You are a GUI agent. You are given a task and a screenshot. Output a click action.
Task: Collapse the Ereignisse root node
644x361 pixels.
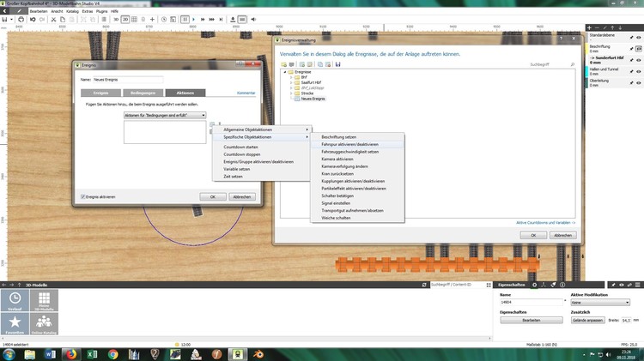(x=285, y=72)
